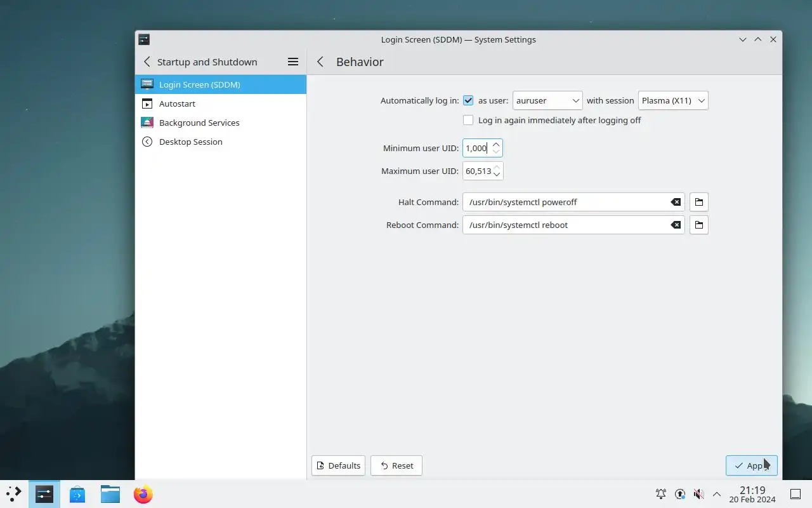Apply the login screen changes
Viewport: 812px width, 508px height.
pos(752,465)
